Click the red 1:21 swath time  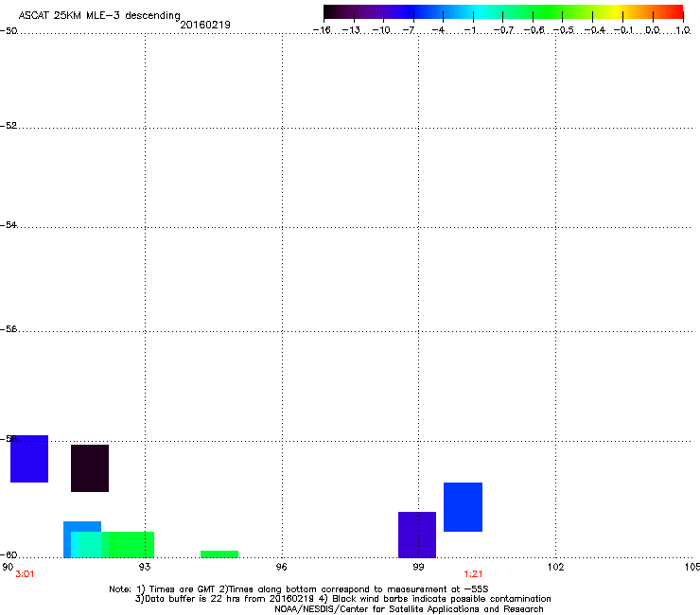[x=473, y=574]
